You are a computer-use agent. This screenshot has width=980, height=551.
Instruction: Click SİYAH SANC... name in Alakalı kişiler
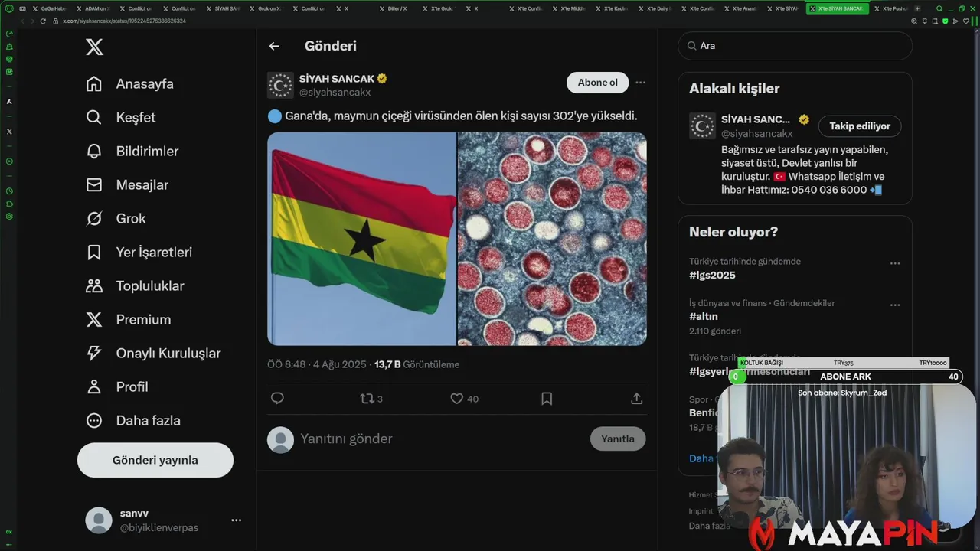pyautogui.click(x=756, y=119)
